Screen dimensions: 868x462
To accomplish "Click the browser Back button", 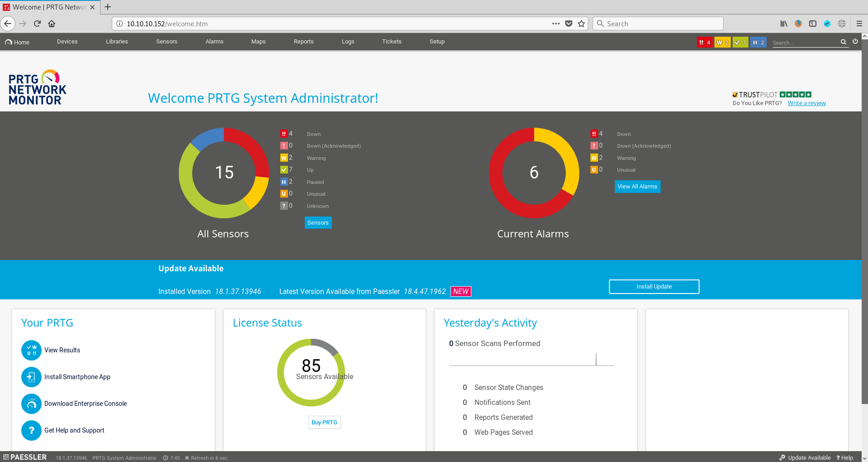I will [x=8, y=24].
